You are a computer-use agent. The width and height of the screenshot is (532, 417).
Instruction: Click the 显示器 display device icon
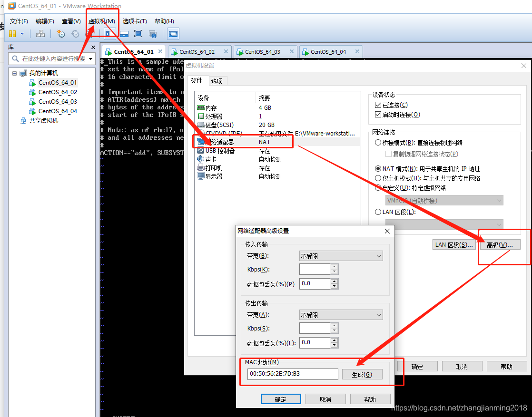click(200, 176)
